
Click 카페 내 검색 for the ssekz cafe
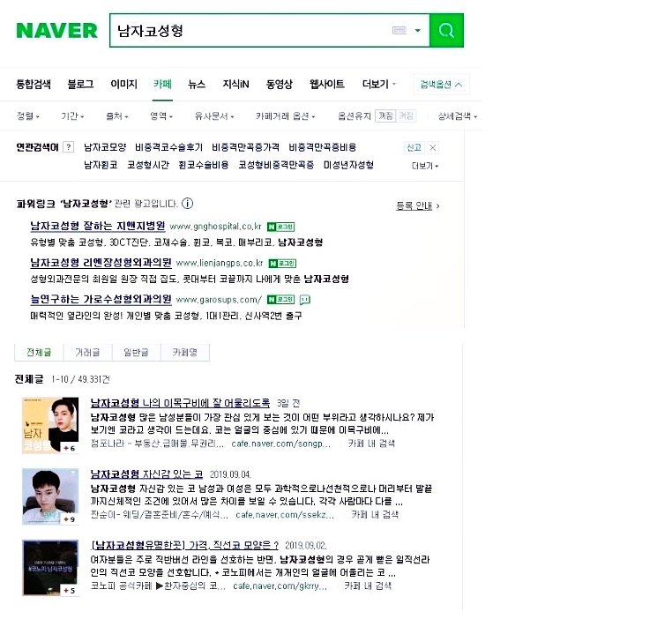[x=375, y=514]
